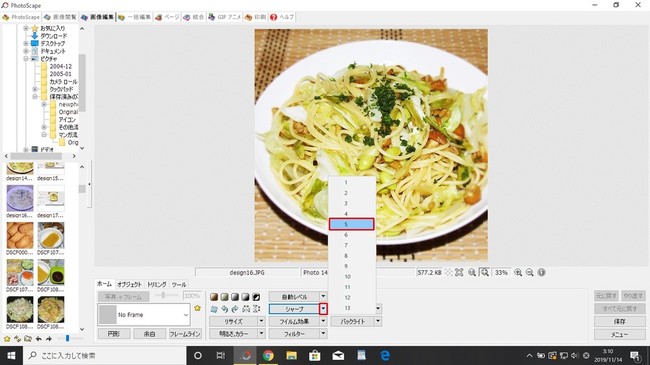Open the 一括編集 batch editor tab

[135, 17]
